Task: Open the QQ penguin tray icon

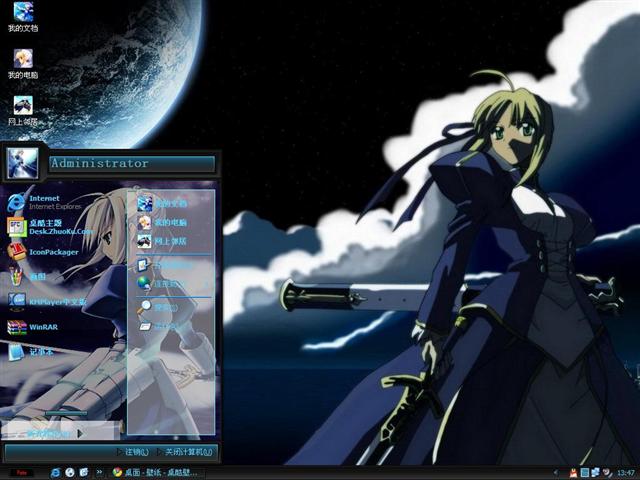Action: point(573,473)
